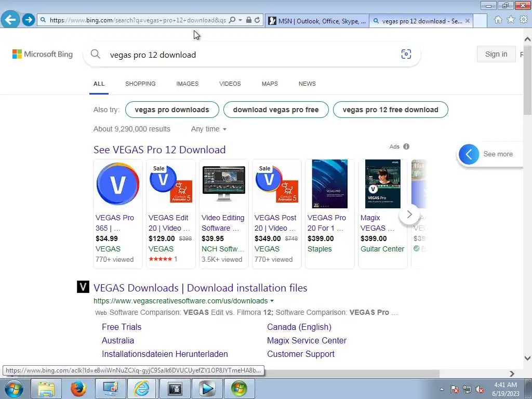Open the address bar autocomplete dropdown arrow
Image resolution: width=532 pixels, height=399 pixels.
(x=240, y=20)
